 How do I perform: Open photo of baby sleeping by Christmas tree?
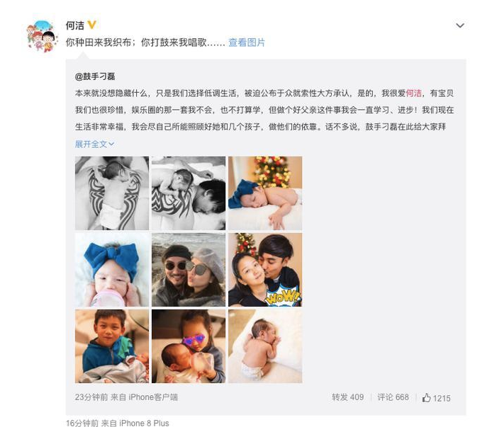pos(265,193)
